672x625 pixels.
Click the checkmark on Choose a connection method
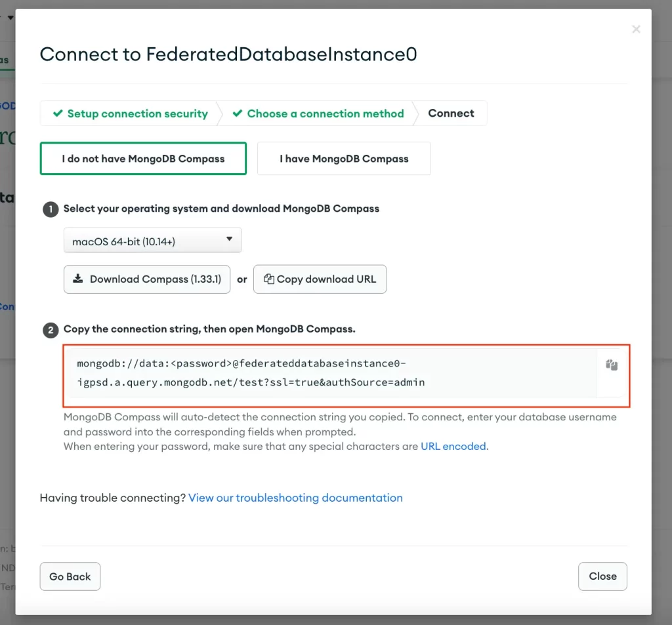coord(238,113)
